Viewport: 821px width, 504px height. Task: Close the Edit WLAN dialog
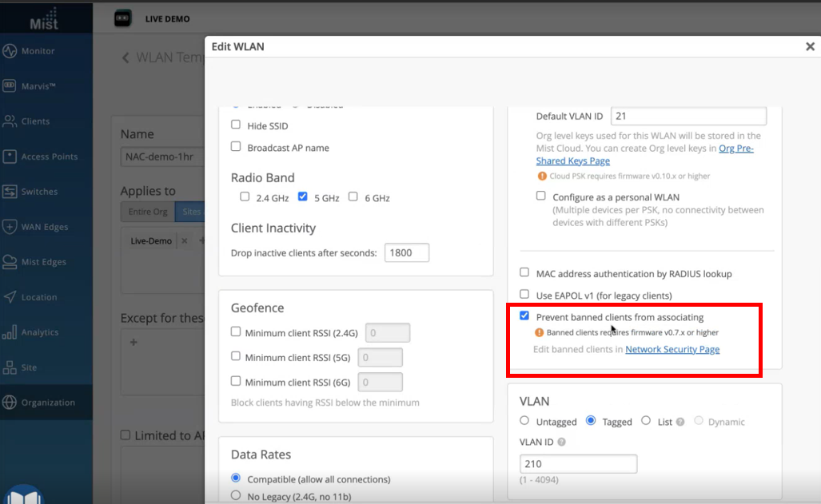tap(809, 47)
